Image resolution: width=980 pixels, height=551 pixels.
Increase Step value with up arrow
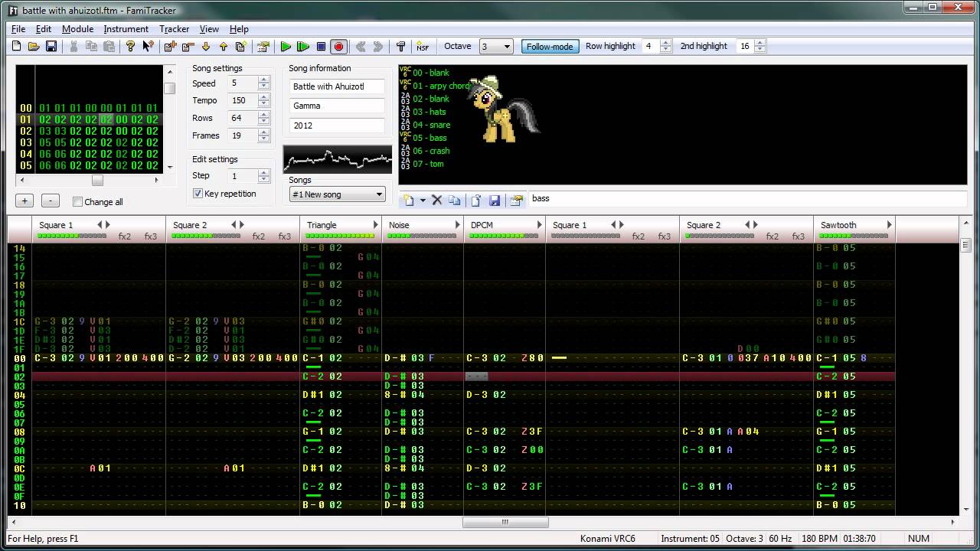[264, 173]
